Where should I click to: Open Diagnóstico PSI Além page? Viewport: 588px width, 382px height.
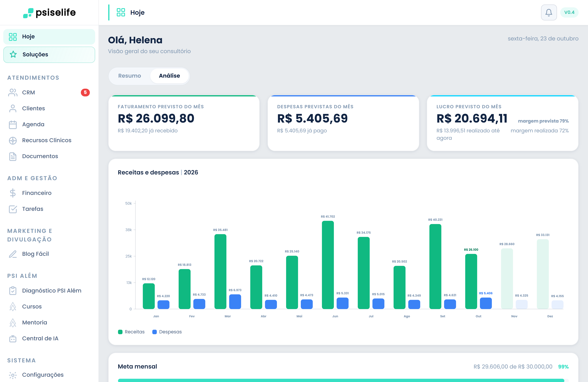coord(49,290)
